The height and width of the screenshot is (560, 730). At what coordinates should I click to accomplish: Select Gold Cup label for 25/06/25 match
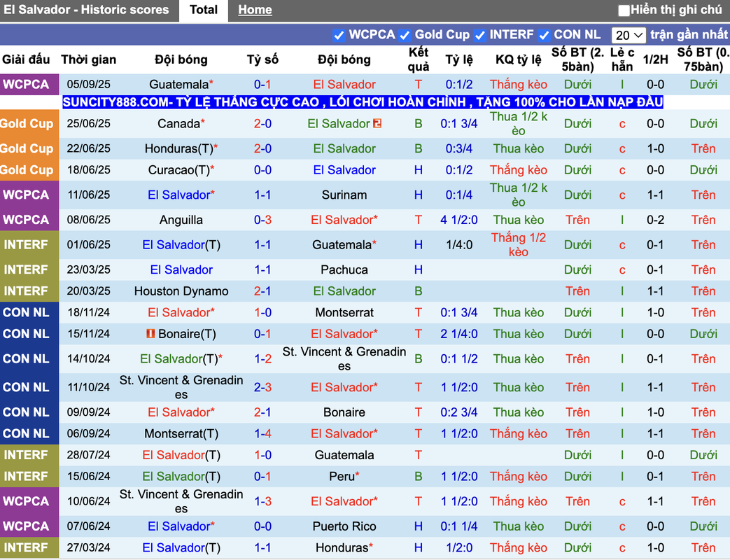point(29,124)
